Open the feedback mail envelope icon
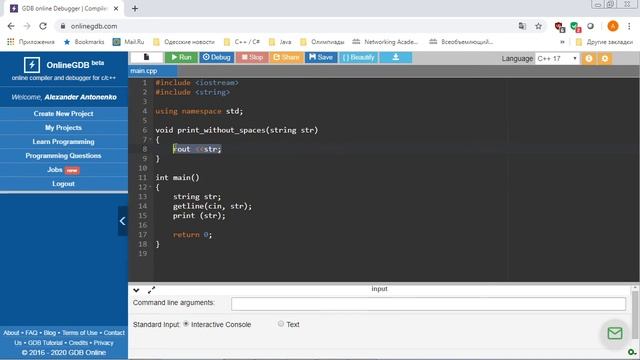The height and width of the screenshot is (360, 640). (615, 333)
